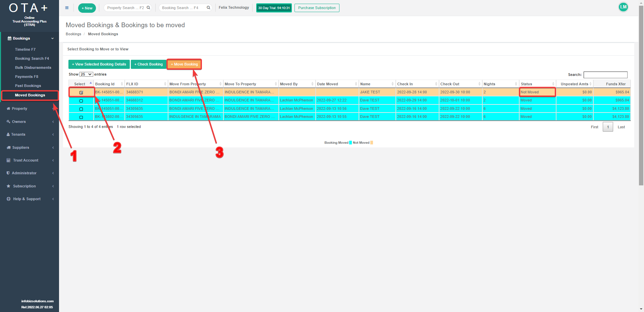The height and width of the screenshot is (312, 644).
Task: Click the Trust Account calculator icon
Action: (x=8, y=160)
